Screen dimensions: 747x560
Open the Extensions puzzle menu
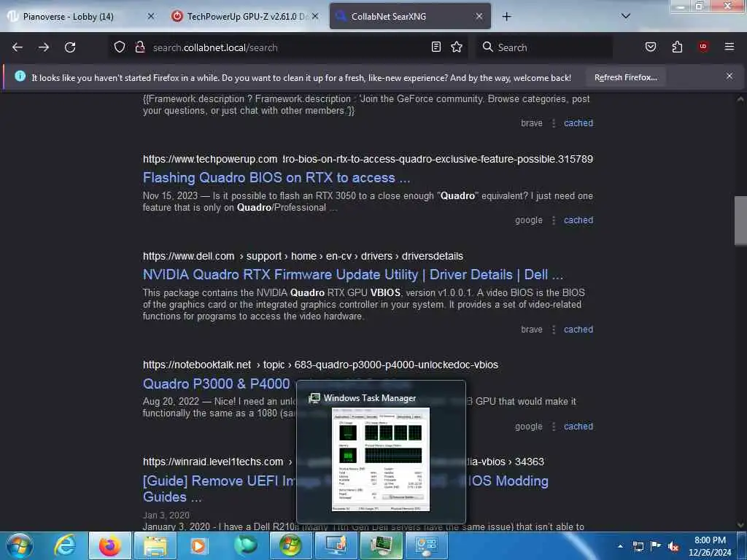pyautogui.click(x=677, y=47)
